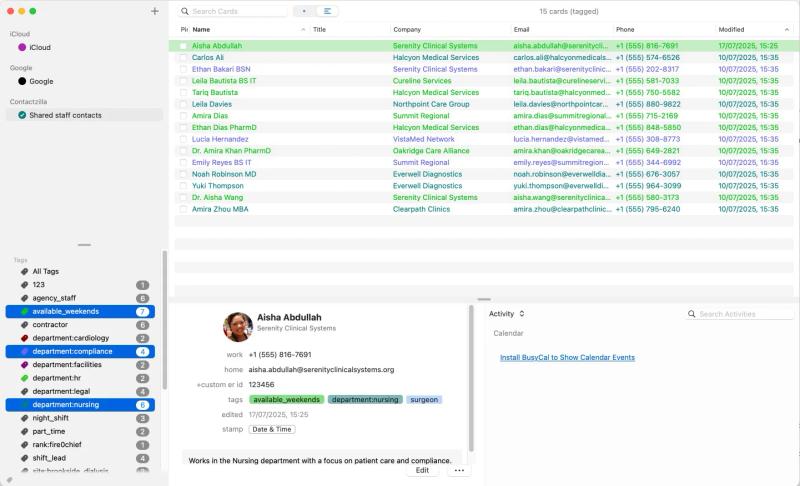
Task: Sort the list by the Email column header
Action: pos(562,30)
